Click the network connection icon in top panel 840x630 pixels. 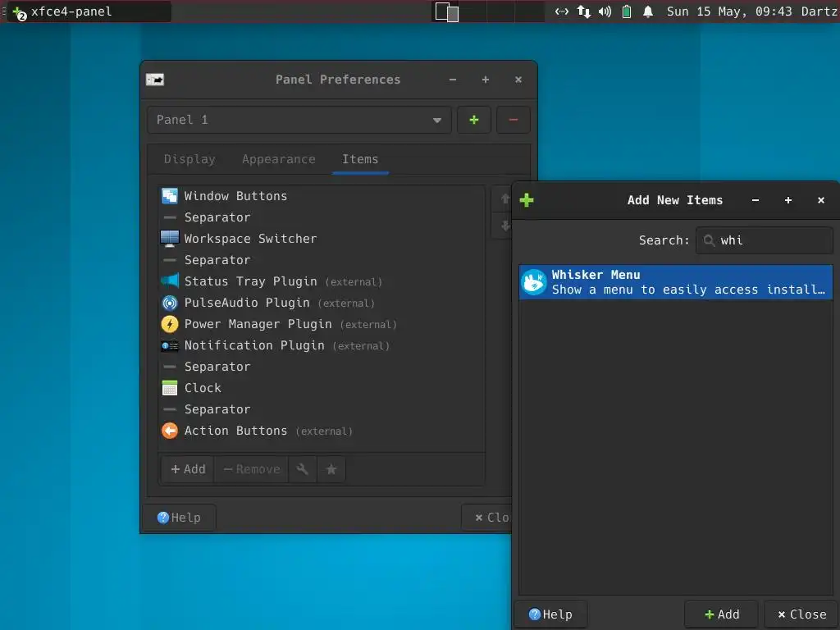pos(561,11)
